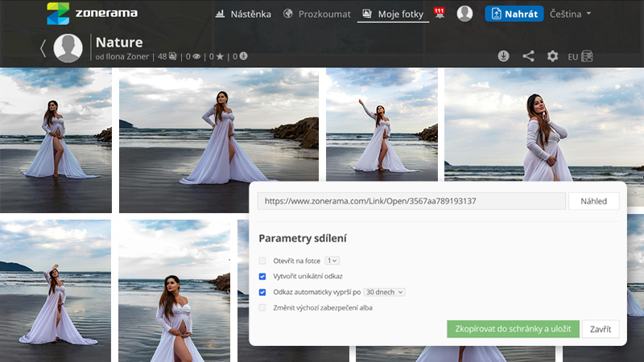Viewport: 644px width, 362px height.
Task: Click the share link URL field
Action: tap(411, 201)
